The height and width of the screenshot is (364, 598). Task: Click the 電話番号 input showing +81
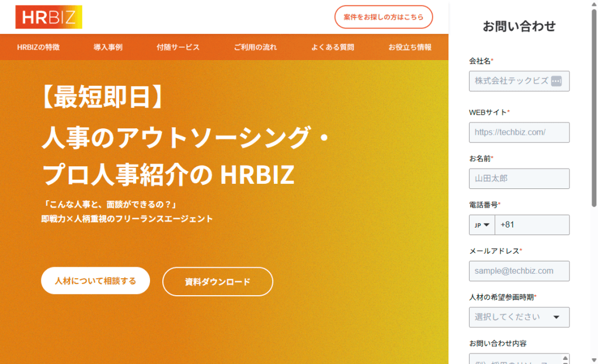531,225
